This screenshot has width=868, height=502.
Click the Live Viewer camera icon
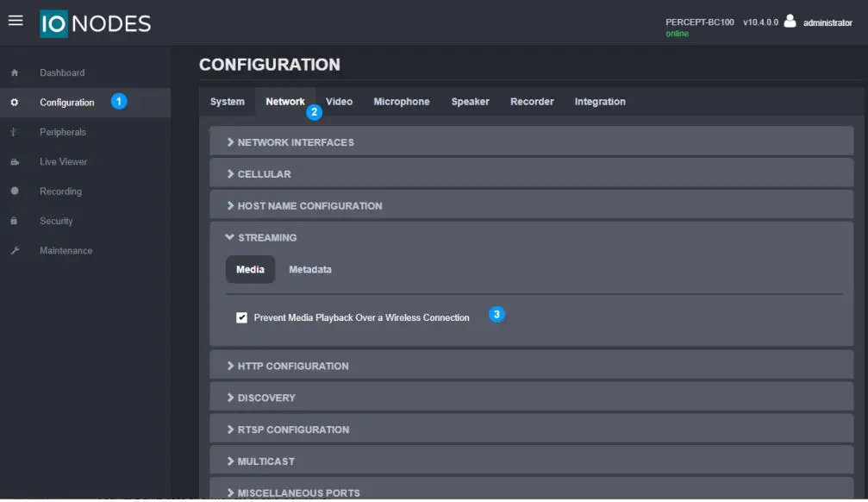tap(14, 162)
